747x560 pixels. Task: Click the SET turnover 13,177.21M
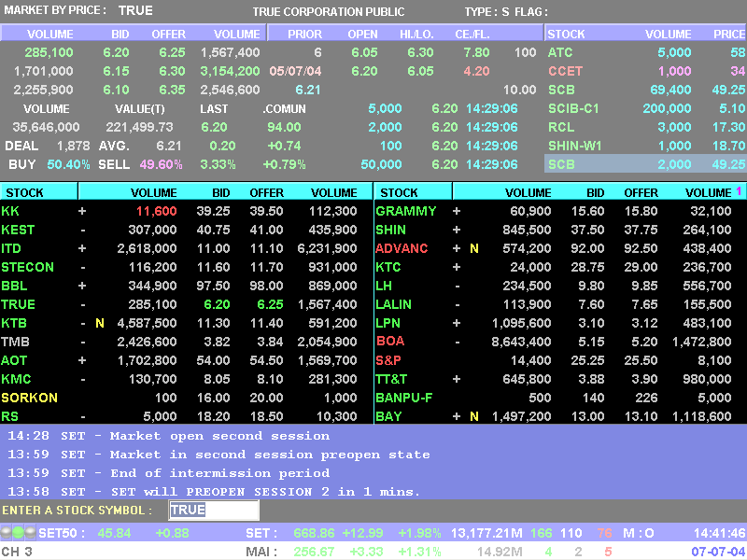(486, 533)
